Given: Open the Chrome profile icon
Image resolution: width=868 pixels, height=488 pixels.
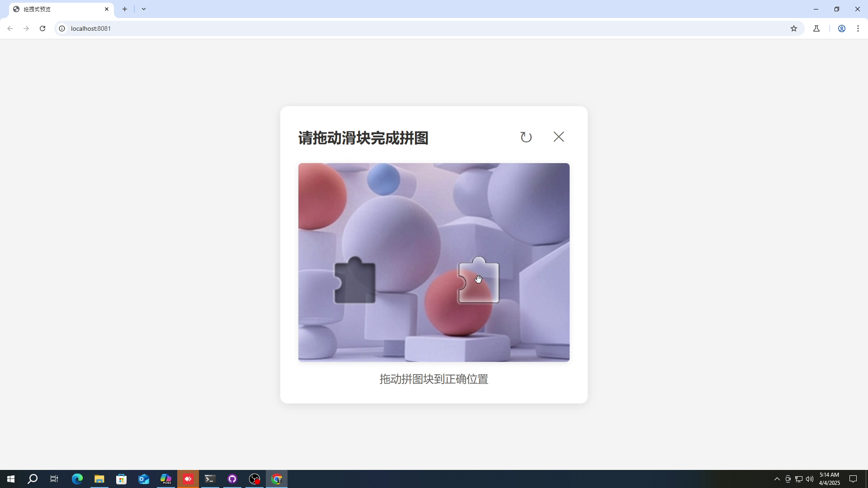Looking at the screenshot, I should point(842,28).
